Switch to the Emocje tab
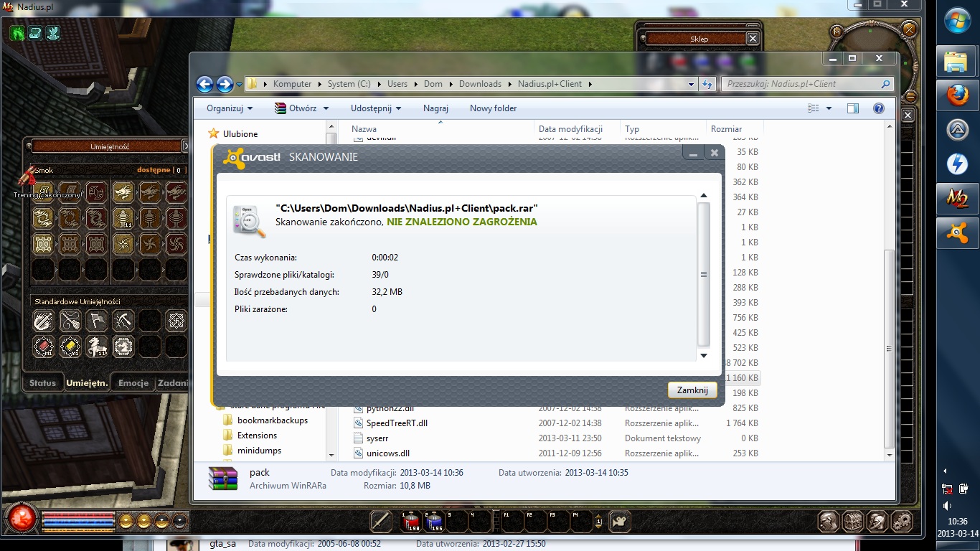 [133, 383]
